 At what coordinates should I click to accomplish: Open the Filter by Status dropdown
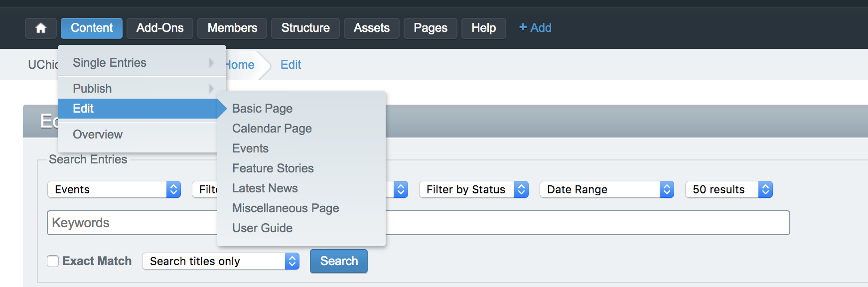[x=473, y=190]
